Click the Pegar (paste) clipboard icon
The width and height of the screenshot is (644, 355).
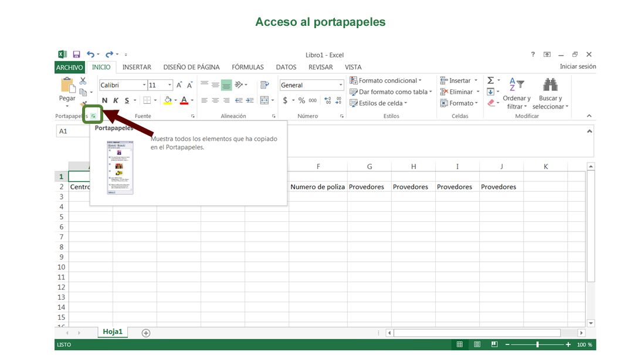68,86
